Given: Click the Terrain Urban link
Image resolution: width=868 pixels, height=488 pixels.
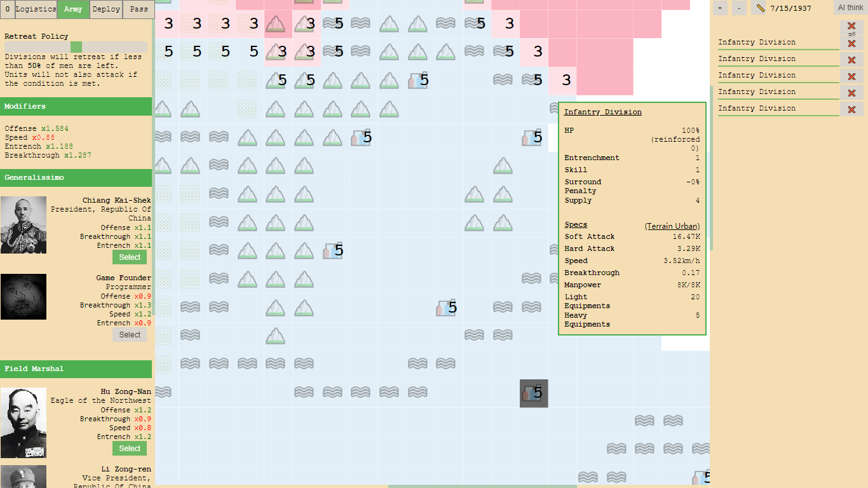Looking at the screenshot, I should 672,226.
